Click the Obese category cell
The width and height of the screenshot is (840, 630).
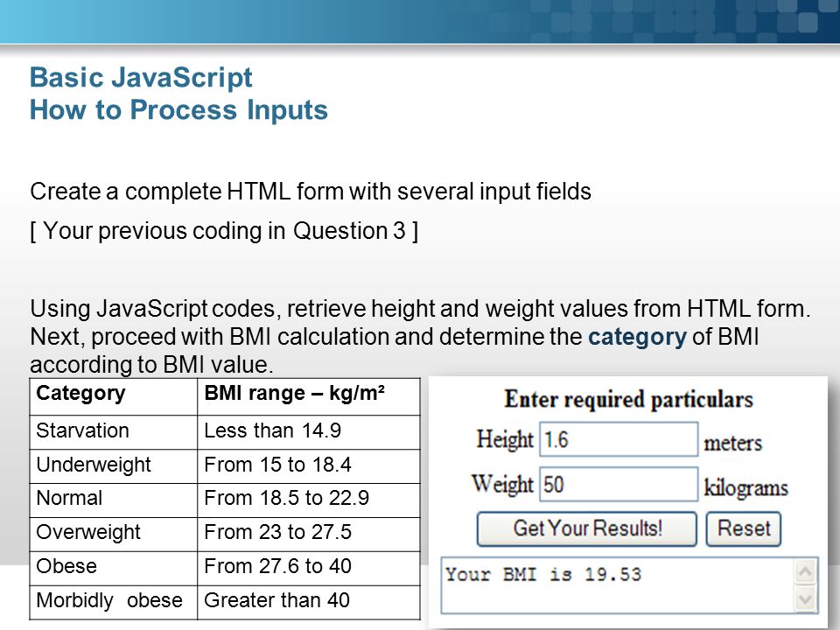(114, 568)
